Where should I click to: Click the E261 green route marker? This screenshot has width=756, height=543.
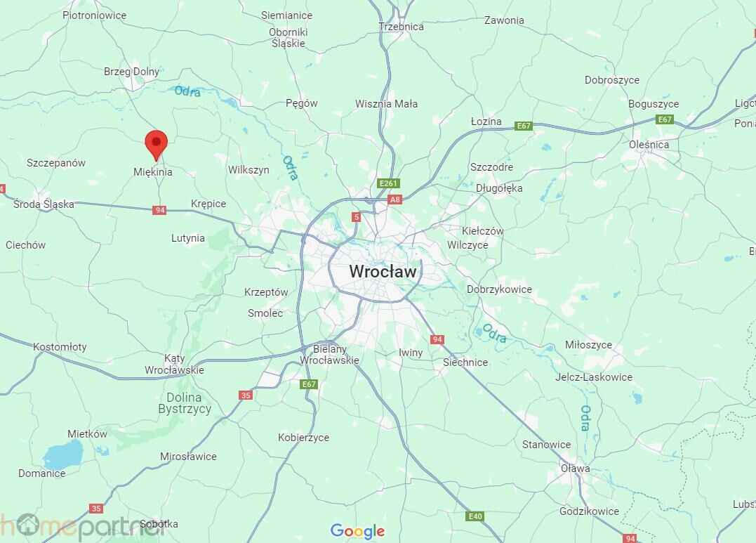click(x=388, y=183)
